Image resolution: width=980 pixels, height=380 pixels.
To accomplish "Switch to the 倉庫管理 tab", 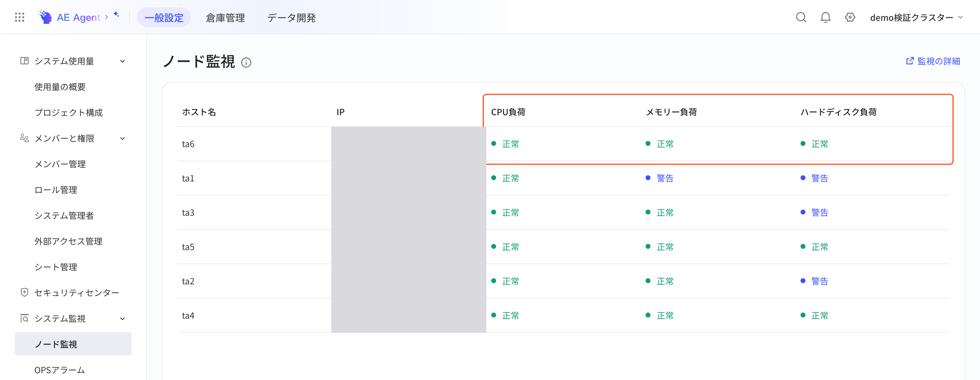I will (225, 17).
